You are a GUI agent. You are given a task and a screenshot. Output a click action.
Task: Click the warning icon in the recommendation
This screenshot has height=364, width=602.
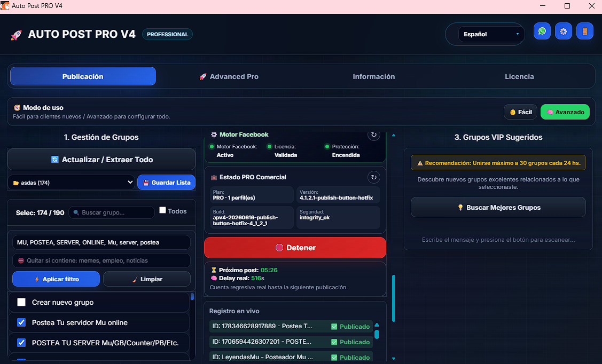click(420, 163)
